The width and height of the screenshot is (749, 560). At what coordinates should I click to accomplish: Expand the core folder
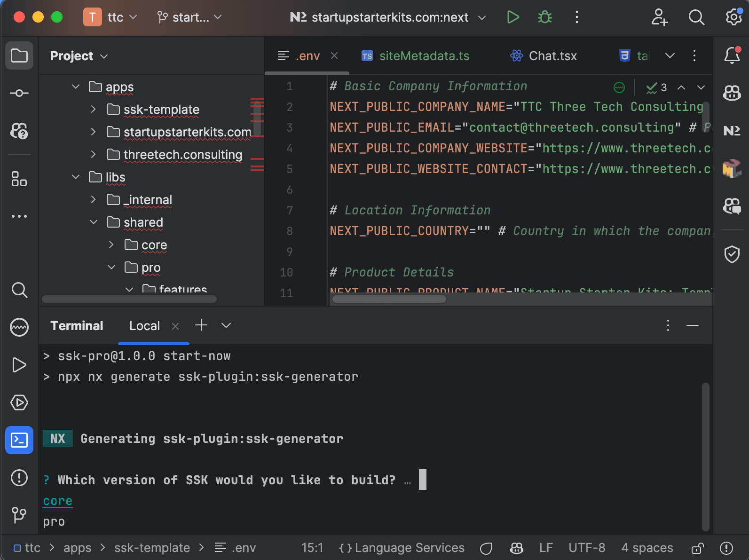111,245
